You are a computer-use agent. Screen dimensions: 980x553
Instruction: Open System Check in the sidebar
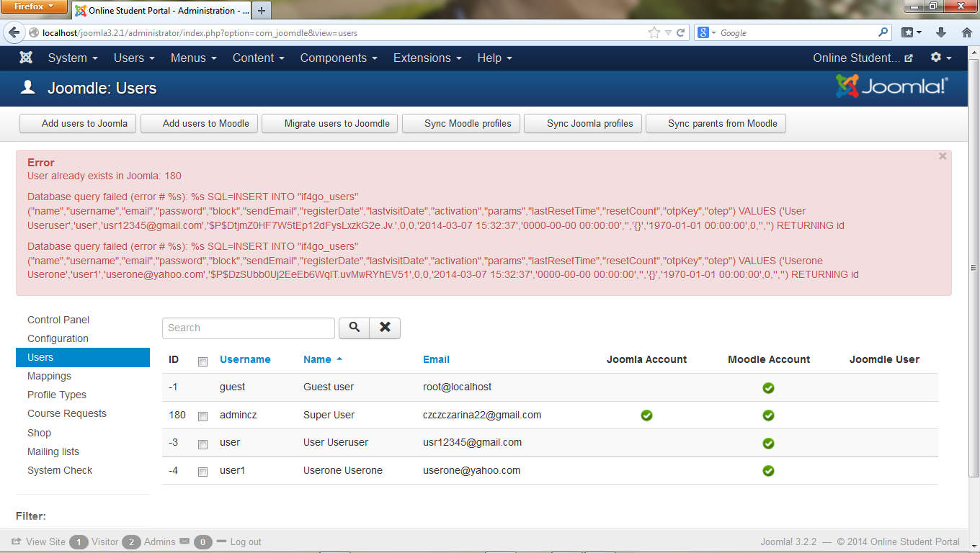[x=60, y=470]
